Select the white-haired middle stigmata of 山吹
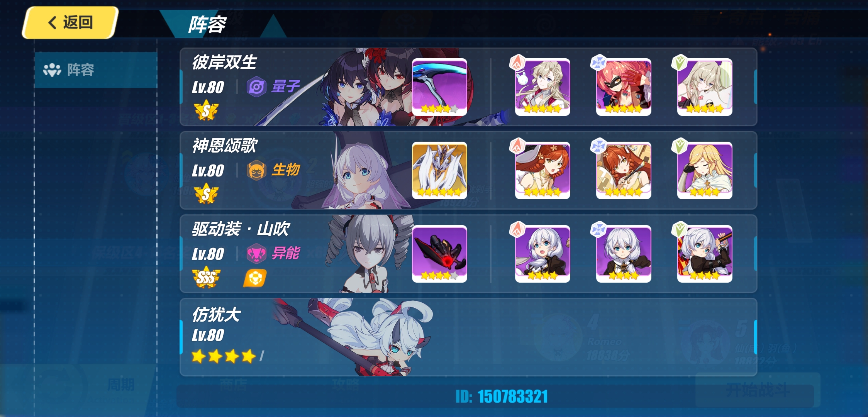The height and width of the screenshot is (417, 868). pyautogui.click(x=624, y=254)
